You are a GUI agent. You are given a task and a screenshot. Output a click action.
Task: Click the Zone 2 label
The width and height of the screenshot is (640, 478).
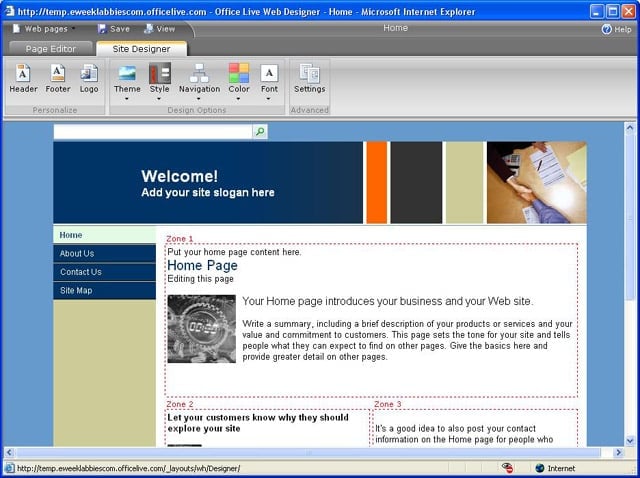coord(180,404)
